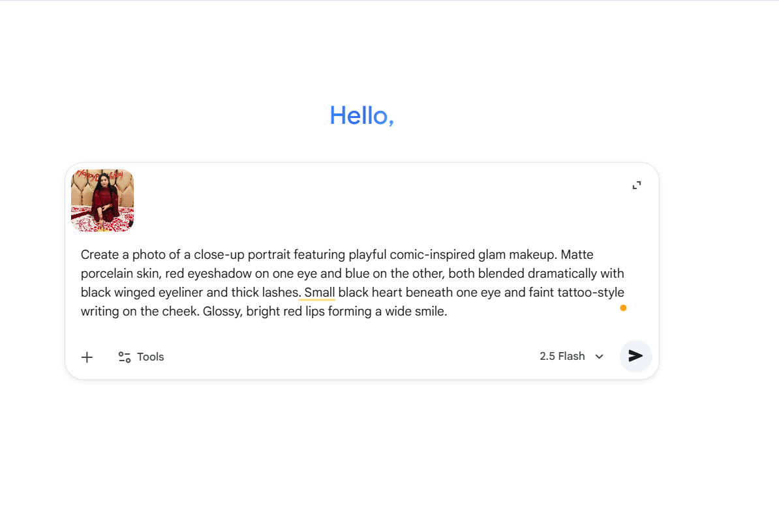The image size is (779, 532).
Task: Open the uploaded photo thumbnail preview
Action: 102,200
